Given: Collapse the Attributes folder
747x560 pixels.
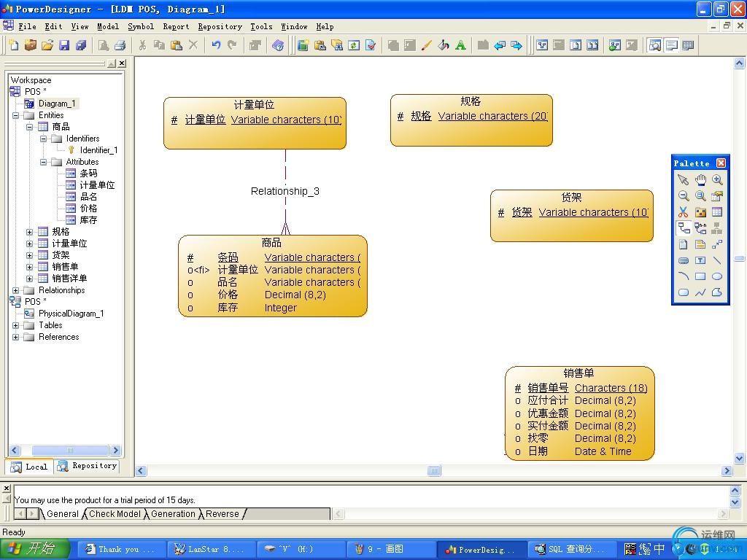Looking at the screenshot, I should click(x=43, y=162).
